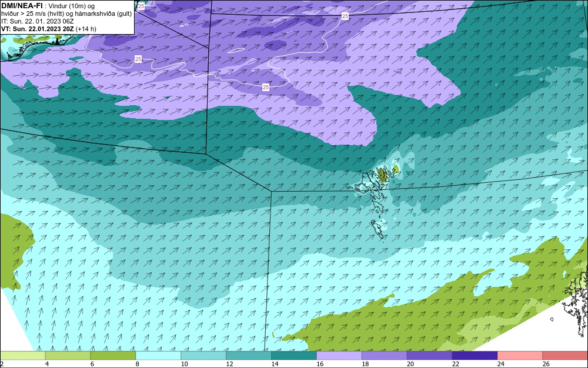
Task: Click the 24-26 m/s light pink legend swatch
Action: [x=520, y=355]
